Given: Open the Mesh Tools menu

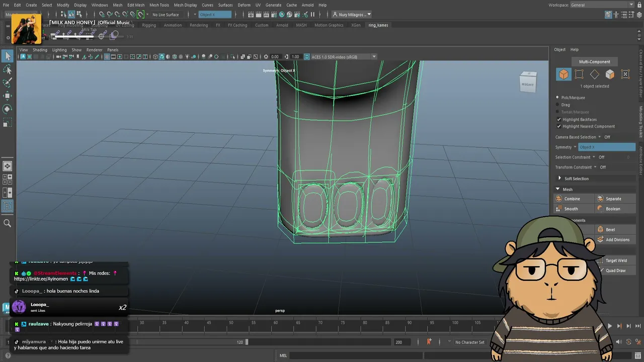Looking at the screenshot, I should pos(159,5).
